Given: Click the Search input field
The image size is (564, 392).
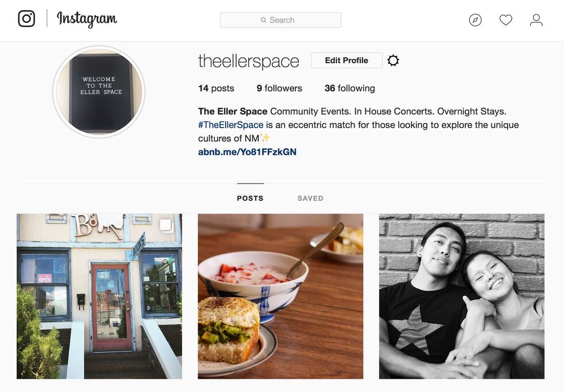Looking at the screenshot, I should point(280,20).
